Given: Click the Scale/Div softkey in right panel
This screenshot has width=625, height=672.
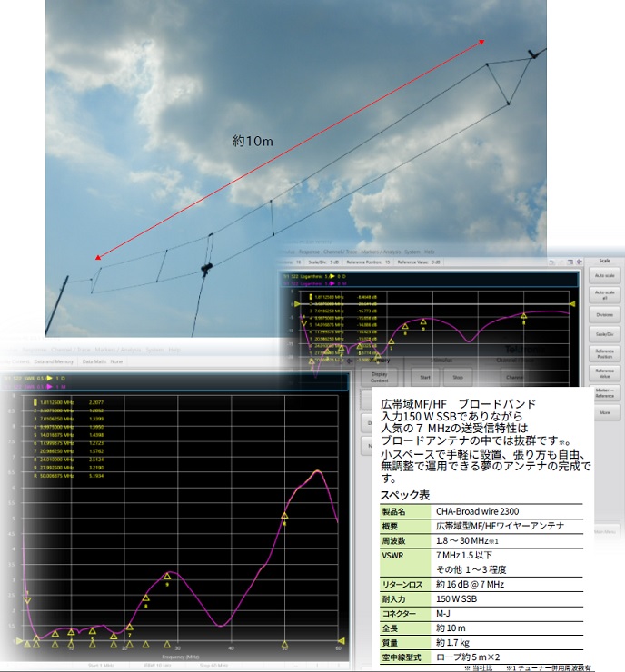Looking at the screenshot, I should 603,333.
